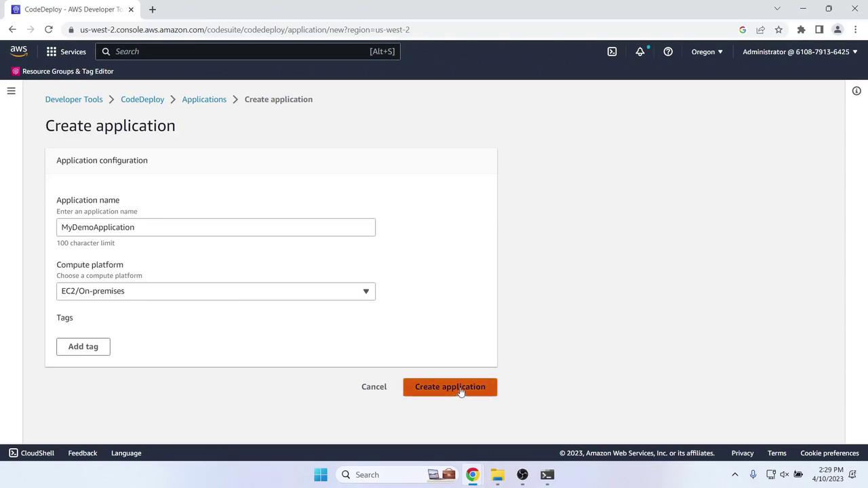868x488 pixels.
Task: Focus the Application name input field
Action: 216,227
